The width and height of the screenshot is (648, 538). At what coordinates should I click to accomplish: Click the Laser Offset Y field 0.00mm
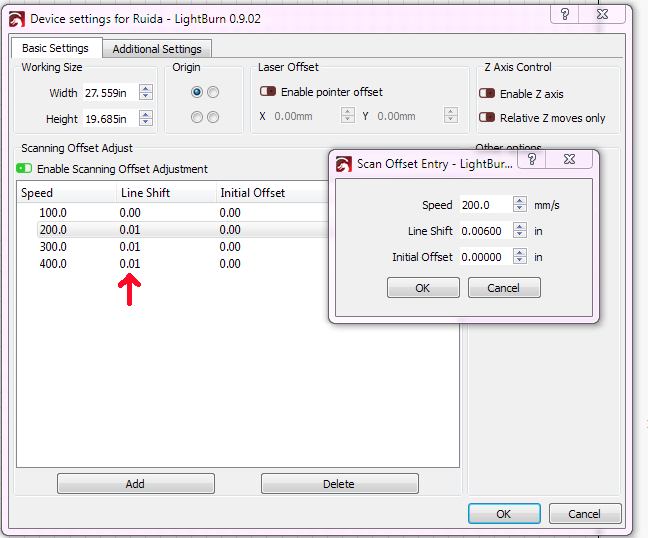(409, 116)
